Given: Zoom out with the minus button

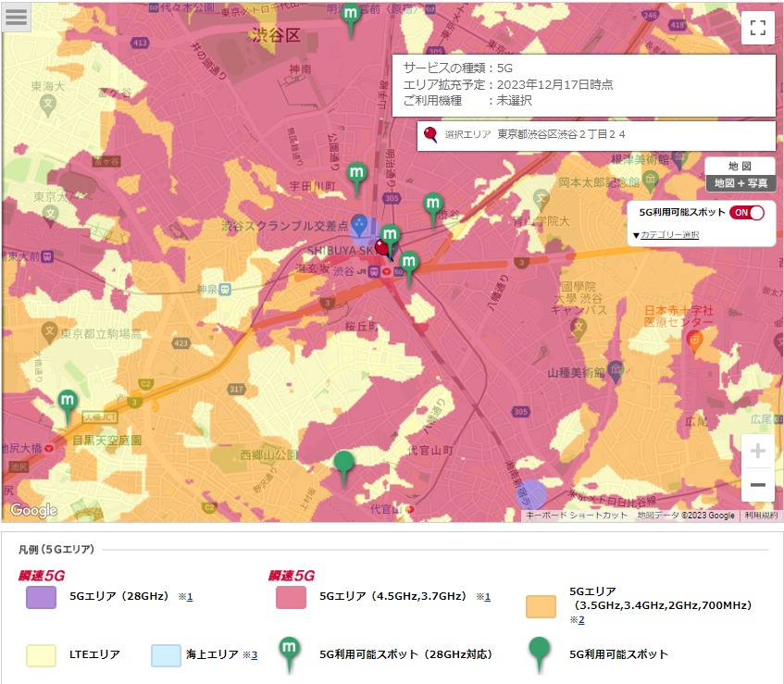Looking at the screenshot, I should (x=757, y=485).
